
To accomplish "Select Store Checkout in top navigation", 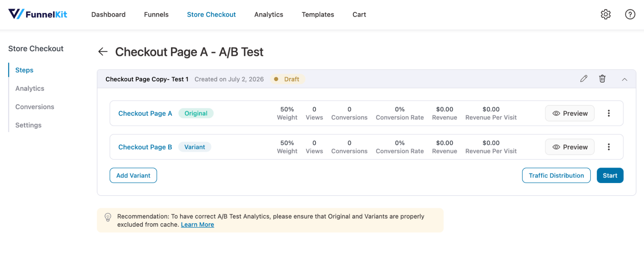I will point(211,14).
